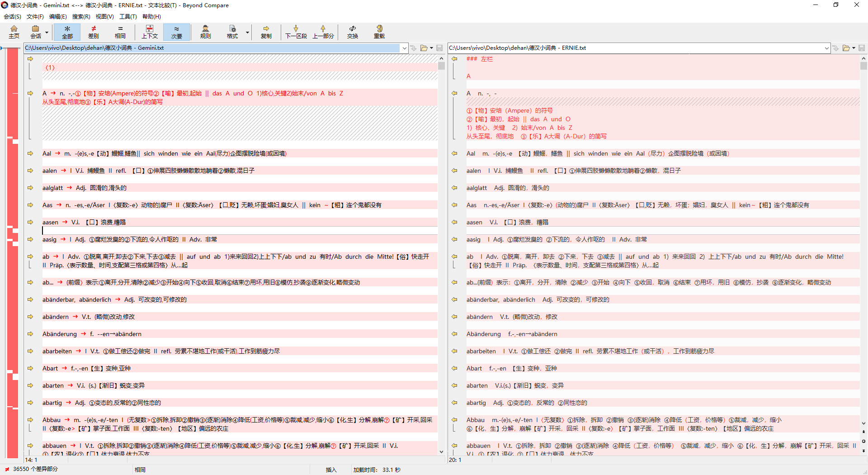
Task: Click the 上下文 (Context) toolbar button
Action: pos(150,32)
